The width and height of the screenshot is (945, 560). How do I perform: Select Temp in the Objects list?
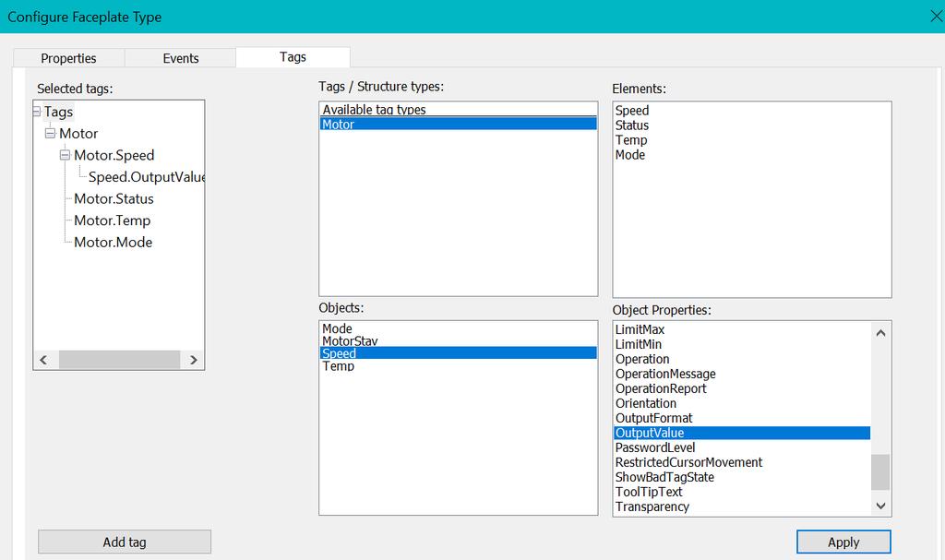338,366
